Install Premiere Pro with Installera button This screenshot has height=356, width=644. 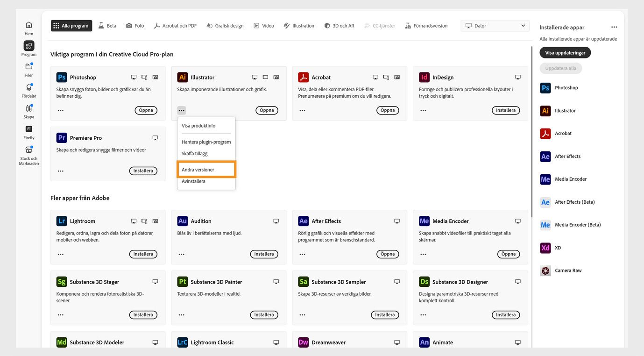pyautogui.click(x=143, y=171)
